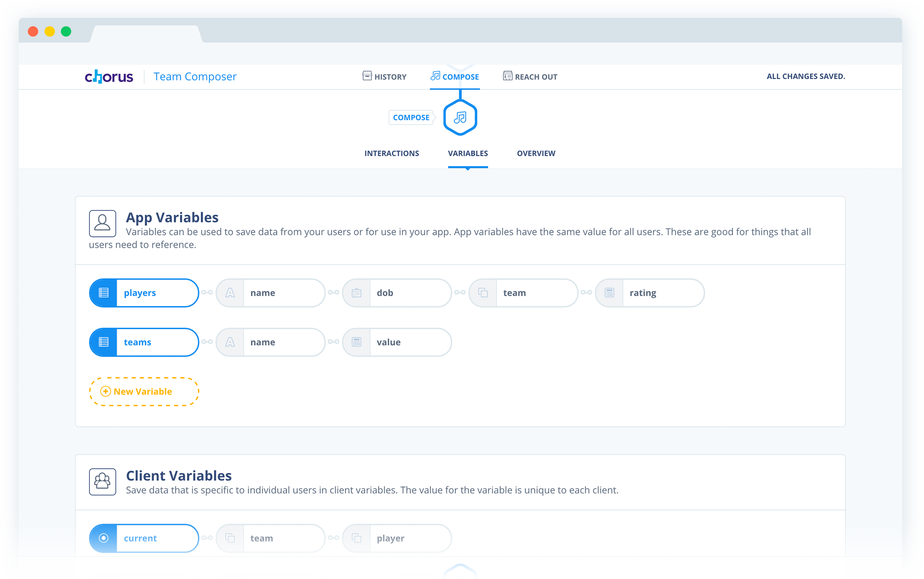Image resolution: width=924 pixels, height=579 pixels.
Task: Select the teams variable pill
Action: (x=156, y=342)
